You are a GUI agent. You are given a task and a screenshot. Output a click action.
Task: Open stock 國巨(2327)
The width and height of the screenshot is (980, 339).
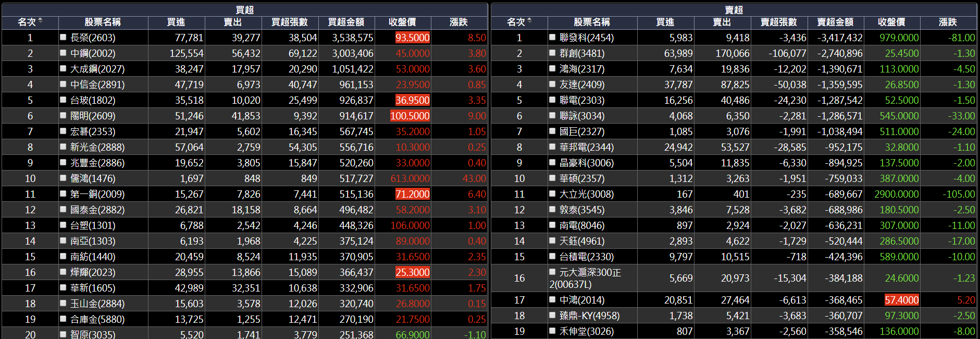pos(582,131)
